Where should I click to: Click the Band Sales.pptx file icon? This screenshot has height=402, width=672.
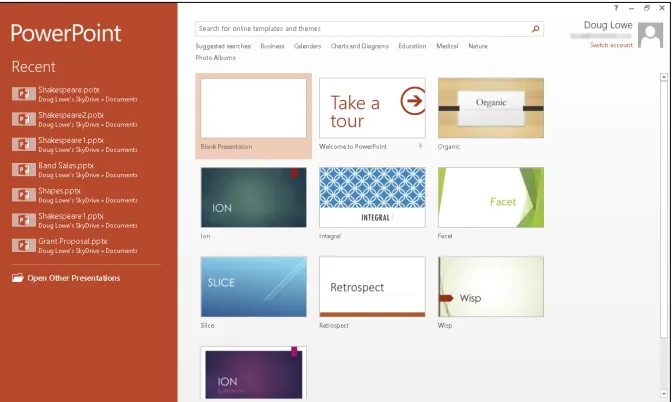(24, 169)
